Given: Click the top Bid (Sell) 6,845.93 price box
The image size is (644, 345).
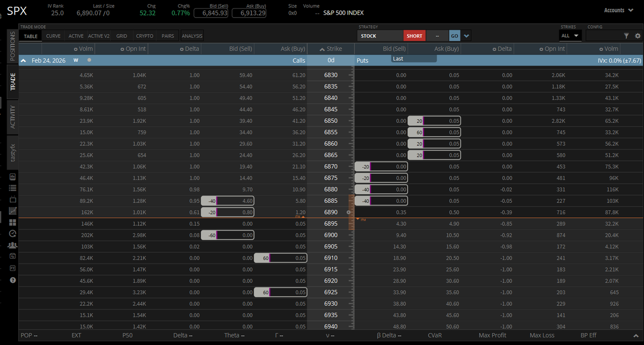Looking at the screenshot, I should [210, 13].
